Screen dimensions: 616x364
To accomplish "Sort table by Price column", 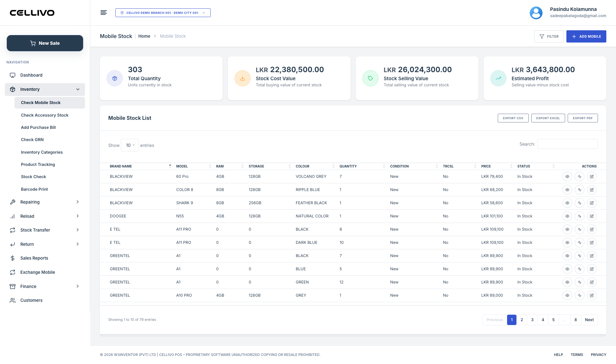I will click(x=496, y=166).
